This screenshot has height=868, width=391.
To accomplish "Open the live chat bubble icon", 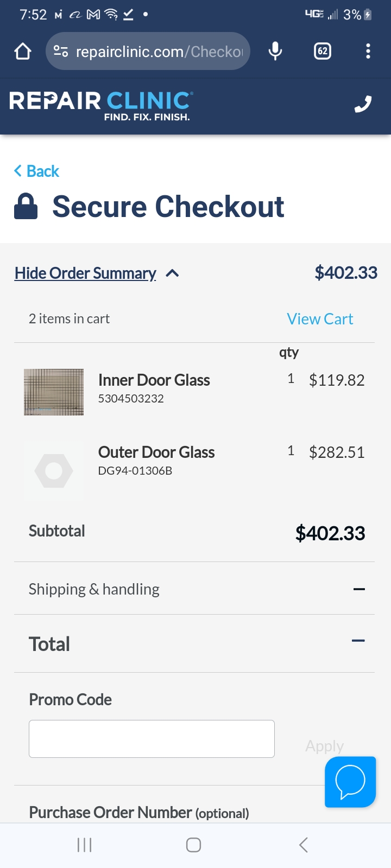I will click(x=350, y=782).
